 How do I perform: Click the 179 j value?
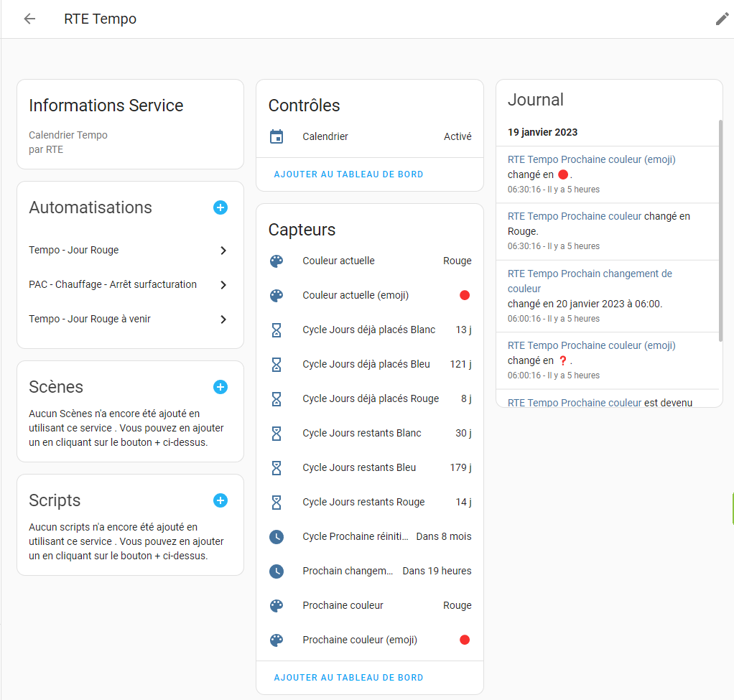460,467
